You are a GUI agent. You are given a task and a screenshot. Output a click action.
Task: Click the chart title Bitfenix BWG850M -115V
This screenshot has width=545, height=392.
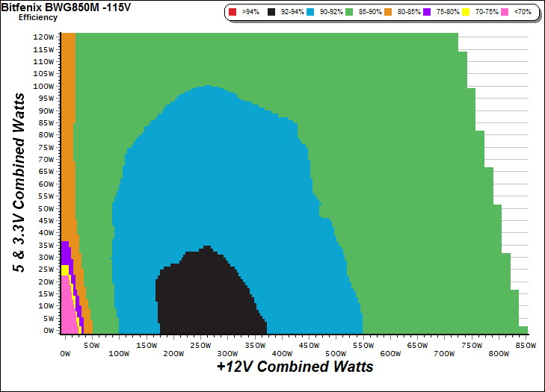click(x=55, y=6)
